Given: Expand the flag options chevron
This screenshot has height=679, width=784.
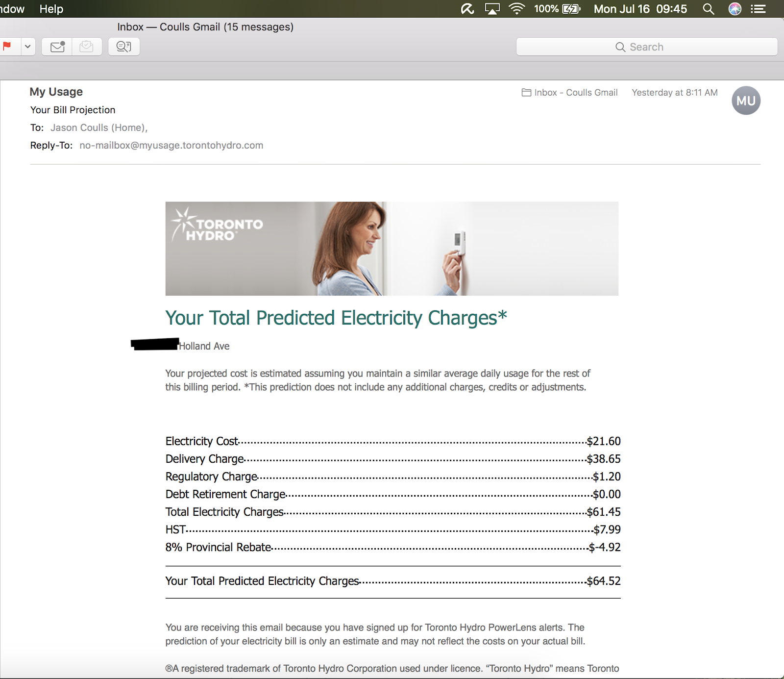Looking at the screenshot, I should [x=27, y=47].
